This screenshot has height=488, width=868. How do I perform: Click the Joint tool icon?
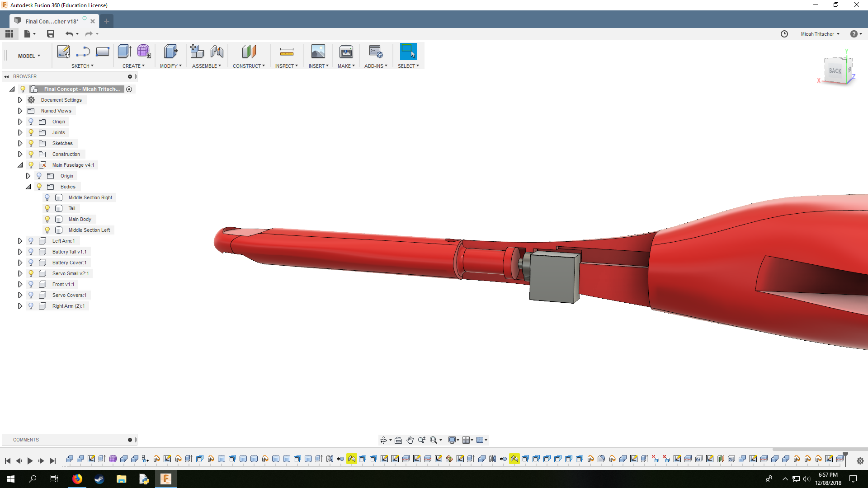(x=217, y=52)
